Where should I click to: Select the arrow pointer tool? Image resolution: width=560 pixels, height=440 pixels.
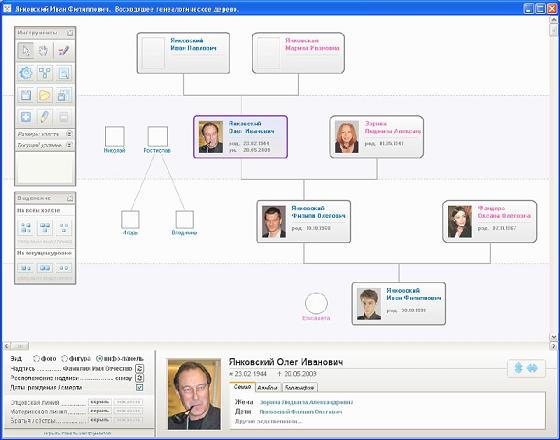(x=26, y=51)
